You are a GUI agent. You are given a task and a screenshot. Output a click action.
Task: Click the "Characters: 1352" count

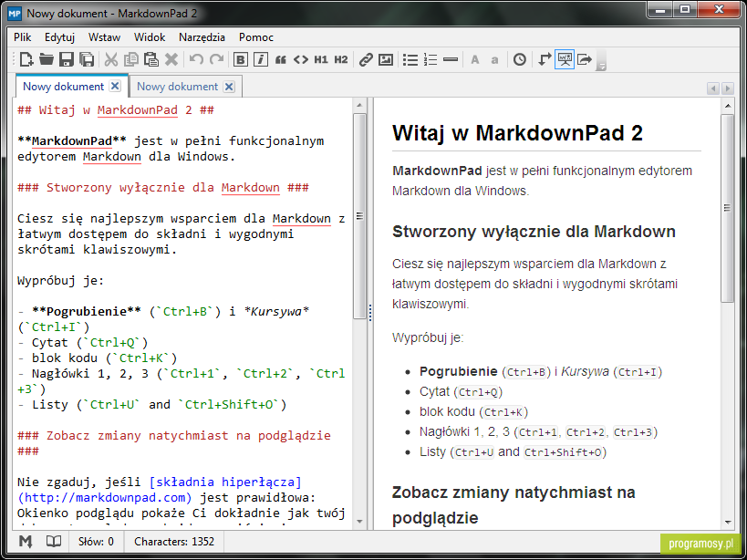click(x=174, y=542)
